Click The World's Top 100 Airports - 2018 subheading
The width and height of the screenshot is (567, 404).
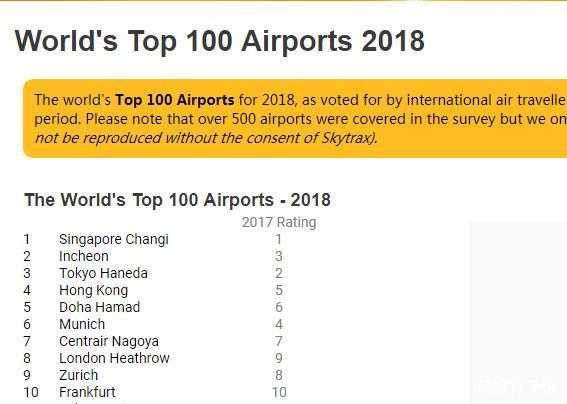pos(177,200)
